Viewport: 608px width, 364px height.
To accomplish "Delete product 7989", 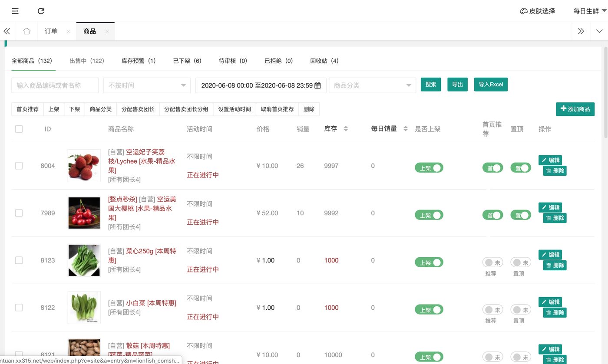I will point(555,218).
